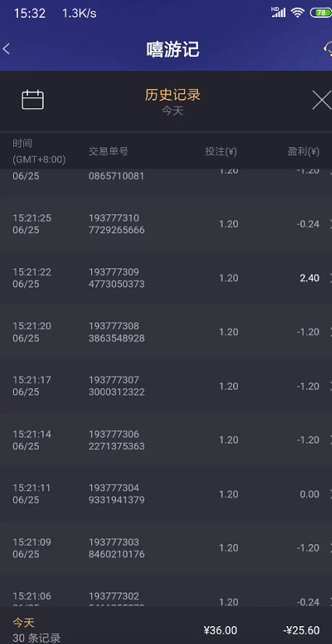Select the 历史记录 title tab

click(172, 95)
